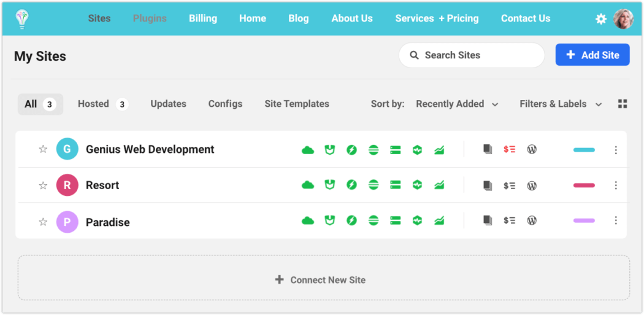Viewport: 644px width, 315px height.
Task: Open the Configs tab
Action: point(226,104)
